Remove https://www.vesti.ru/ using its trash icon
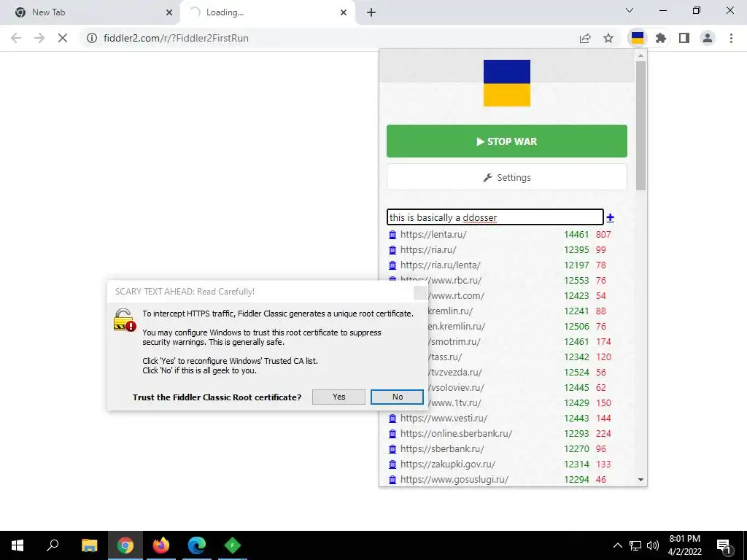The width and height of the screenshot is (747, 560). pos(392,418)
